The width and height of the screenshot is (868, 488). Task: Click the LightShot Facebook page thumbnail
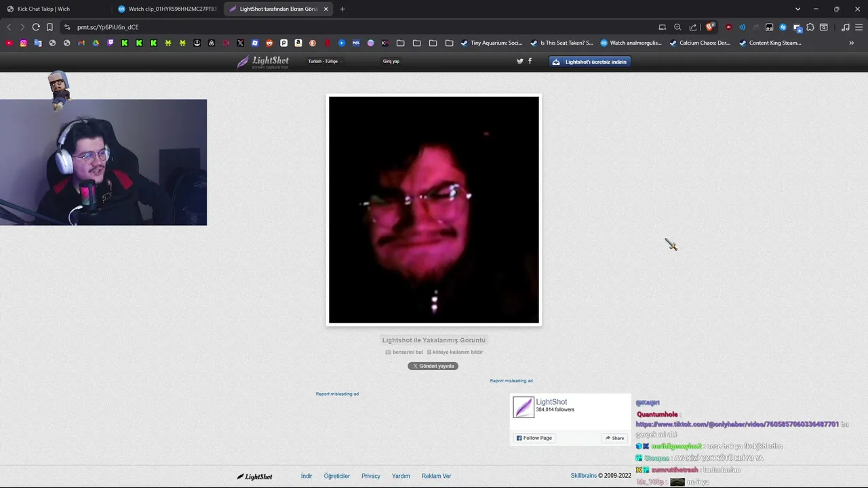coord(524,407)
